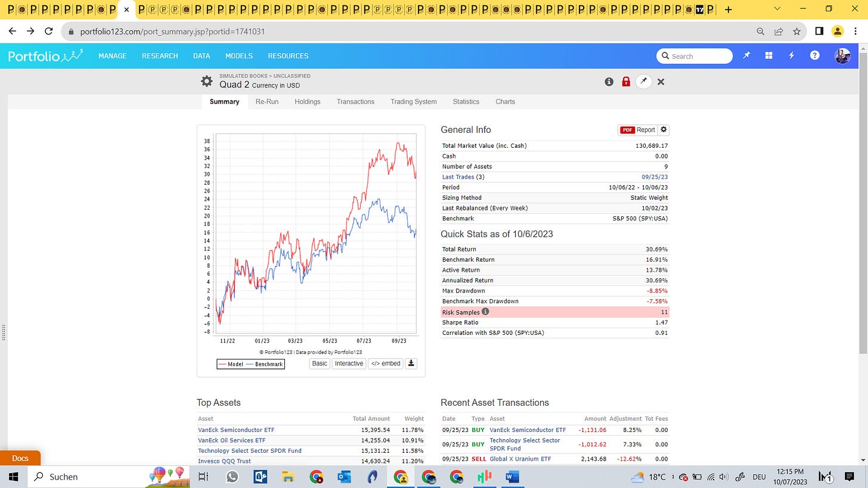Screen dimensions: 868x488
Task: Toggle the circular pin button beside lock
Action: (643, 82)
